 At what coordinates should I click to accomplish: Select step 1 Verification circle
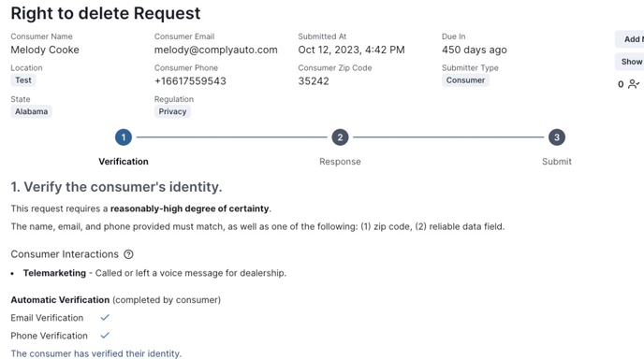(x=124, y=137)
